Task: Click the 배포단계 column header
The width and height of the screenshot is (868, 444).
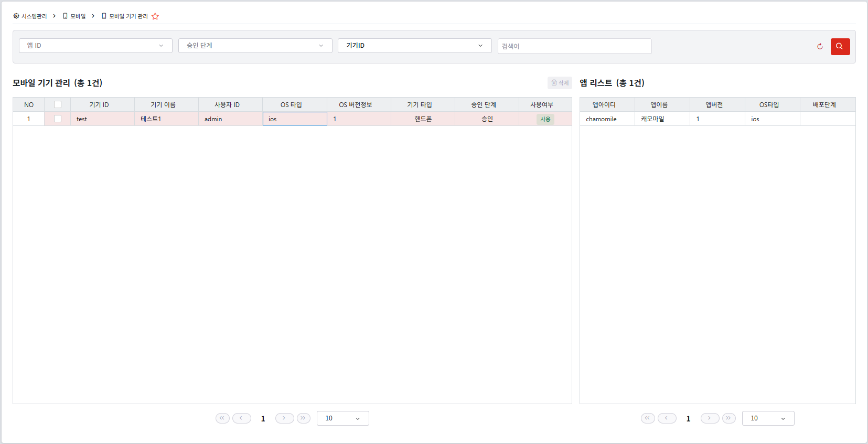Action: pos(828,104)
